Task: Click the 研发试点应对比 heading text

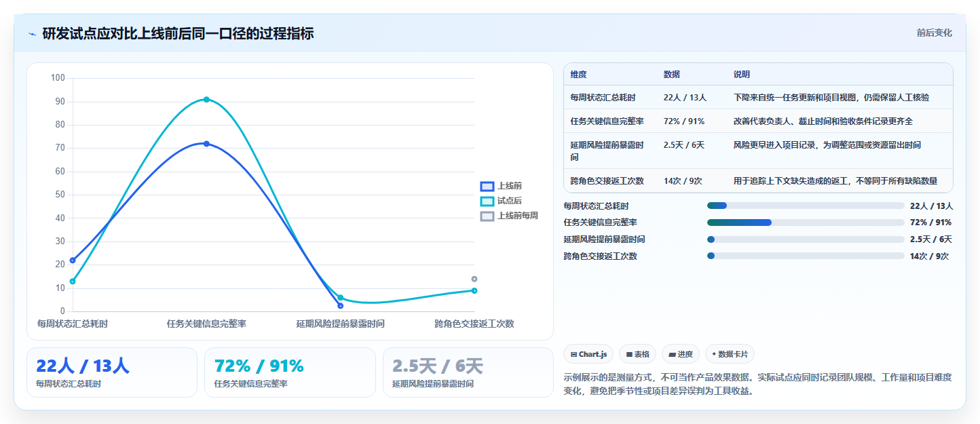Action: coord(178,33)
